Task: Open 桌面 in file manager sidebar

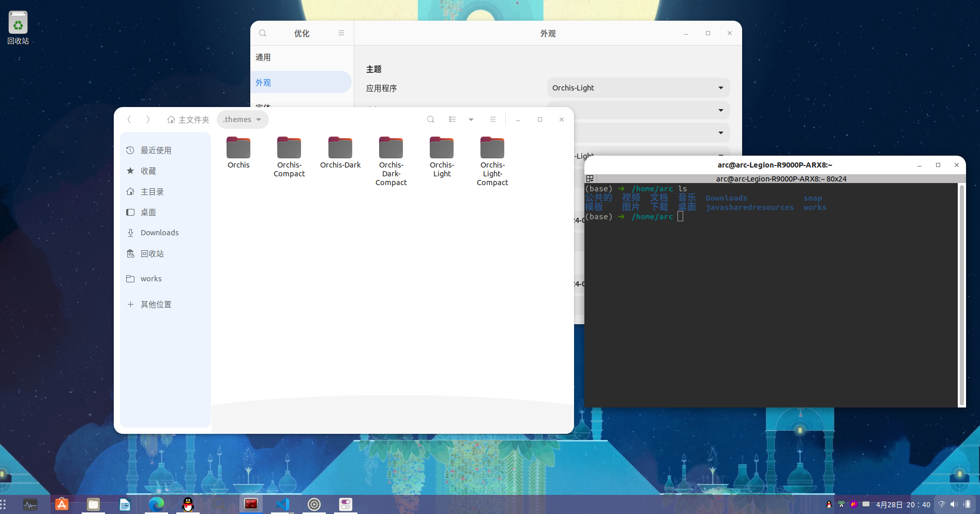Action: click(x=165, y=212)
